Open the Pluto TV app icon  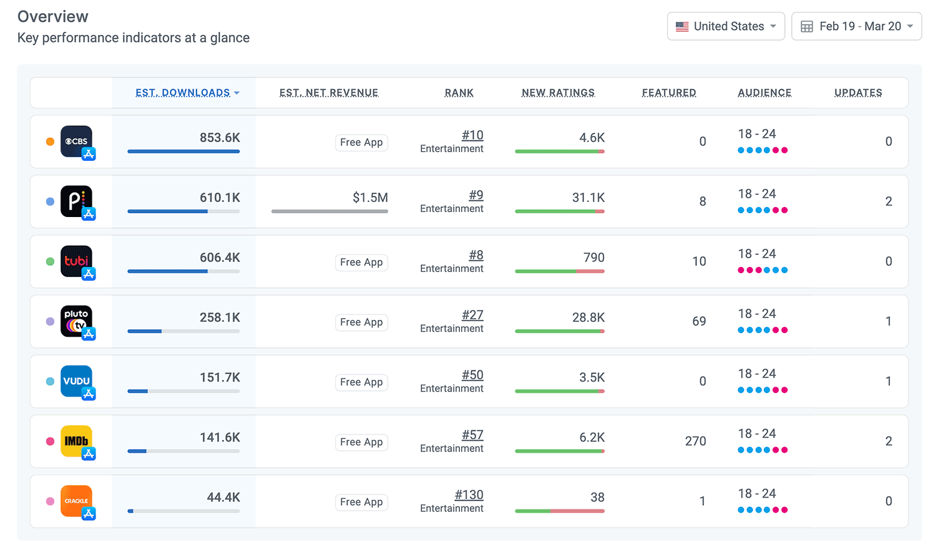(77, 321)
